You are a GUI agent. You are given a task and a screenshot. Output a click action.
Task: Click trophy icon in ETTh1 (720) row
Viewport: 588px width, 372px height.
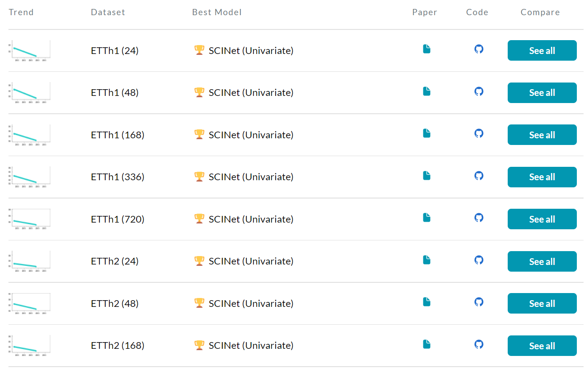coord(199,219)
